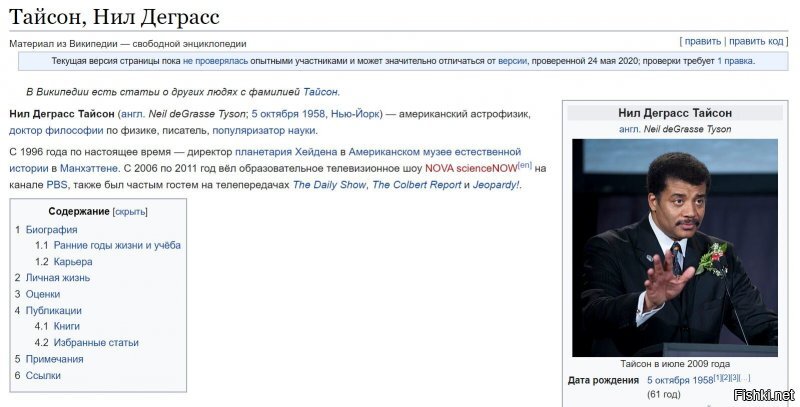
Task: Open infobox birth year '1958' link
Action: pyautogui.click(x=702, y=380)
